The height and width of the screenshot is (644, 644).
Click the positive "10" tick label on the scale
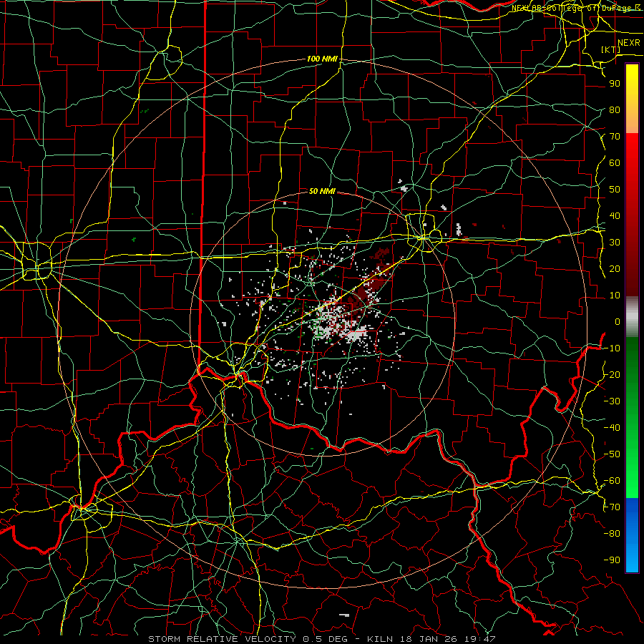(x=615, y=296)
